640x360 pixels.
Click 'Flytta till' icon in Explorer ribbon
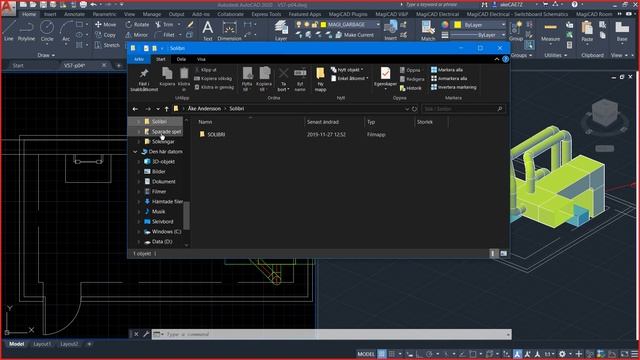(x=247, y=80)
